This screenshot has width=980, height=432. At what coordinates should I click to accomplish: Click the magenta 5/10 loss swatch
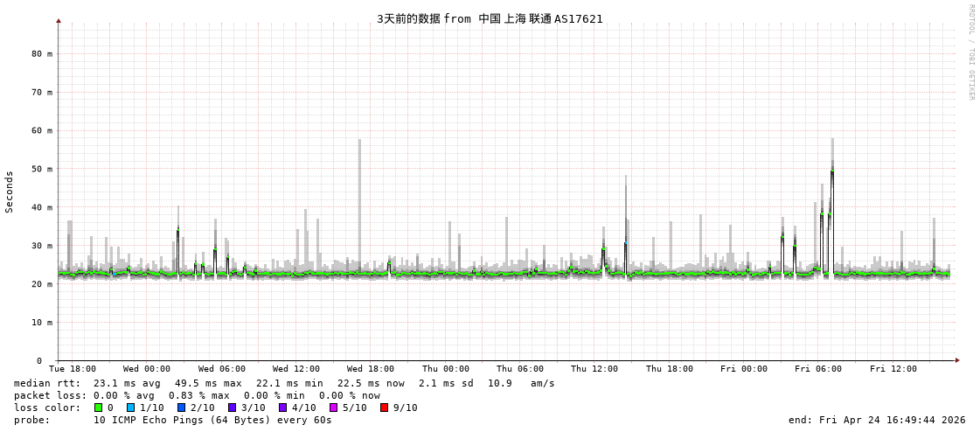click(333, 408)
